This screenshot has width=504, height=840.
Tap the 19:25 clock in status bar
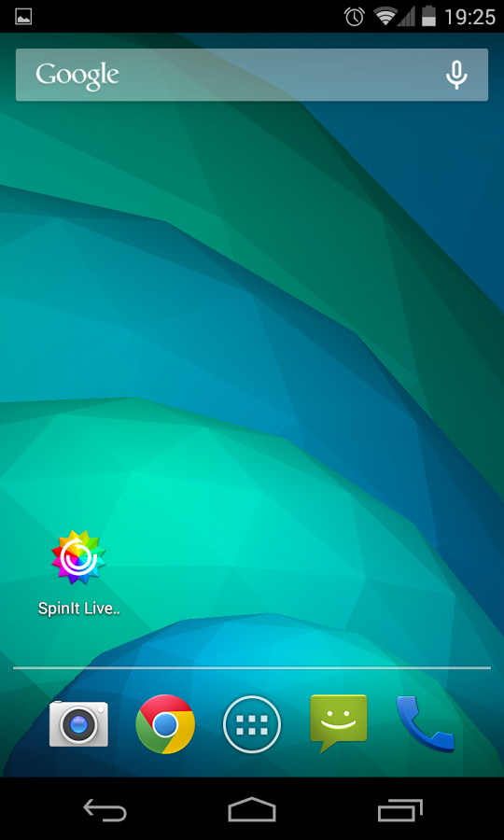pyautogui.click(x=469, y=17)
